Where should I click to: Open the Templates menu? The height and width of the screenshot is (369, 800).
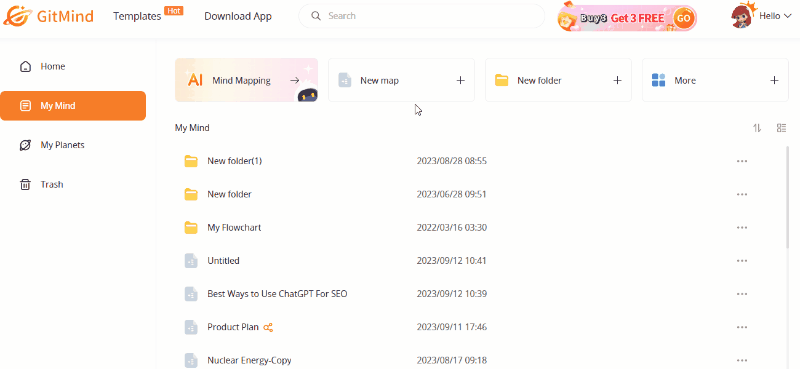pyautogui.click(x=137, y=16)
